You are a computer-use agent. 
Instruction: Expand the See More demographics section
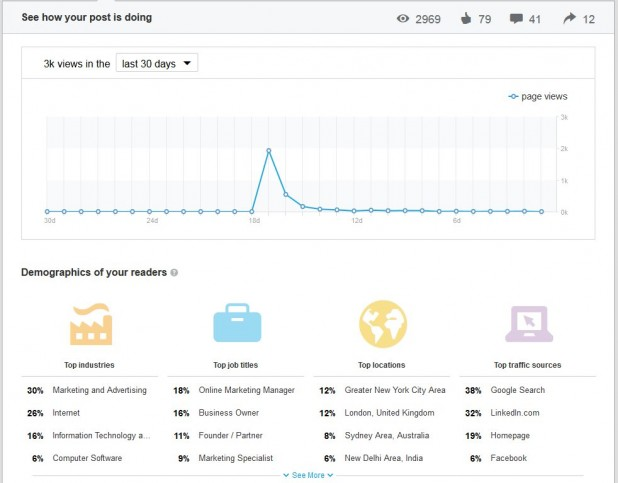[309, 475]
